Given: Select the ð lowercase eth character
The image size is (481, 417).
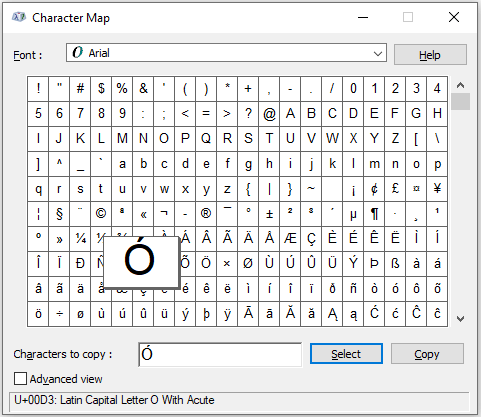Looking at the screenshot, I should 332,289.
